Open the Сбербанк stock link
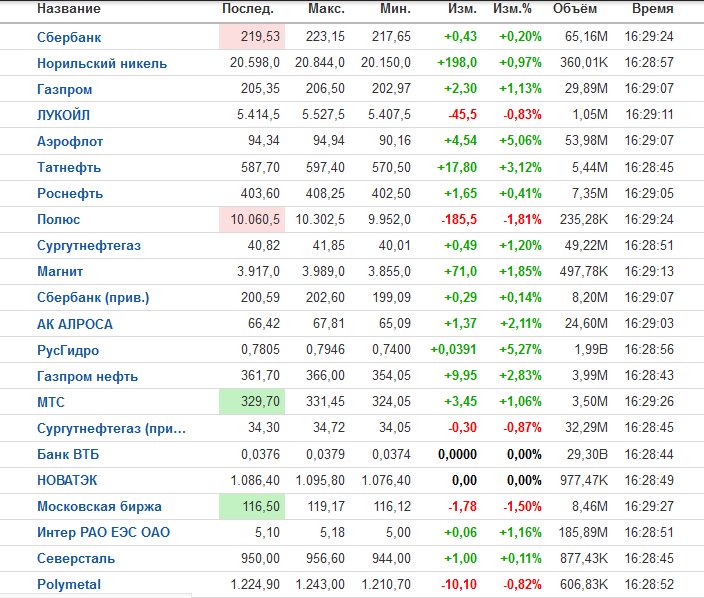The height and width of the screenshot is (598, 704). coord(69,37)
